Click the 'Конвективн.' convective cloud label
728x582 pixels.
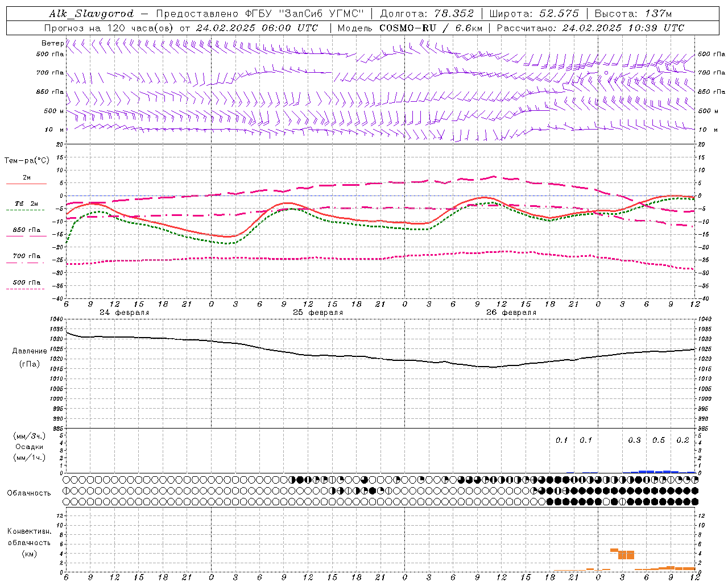(x=29, y=531)
